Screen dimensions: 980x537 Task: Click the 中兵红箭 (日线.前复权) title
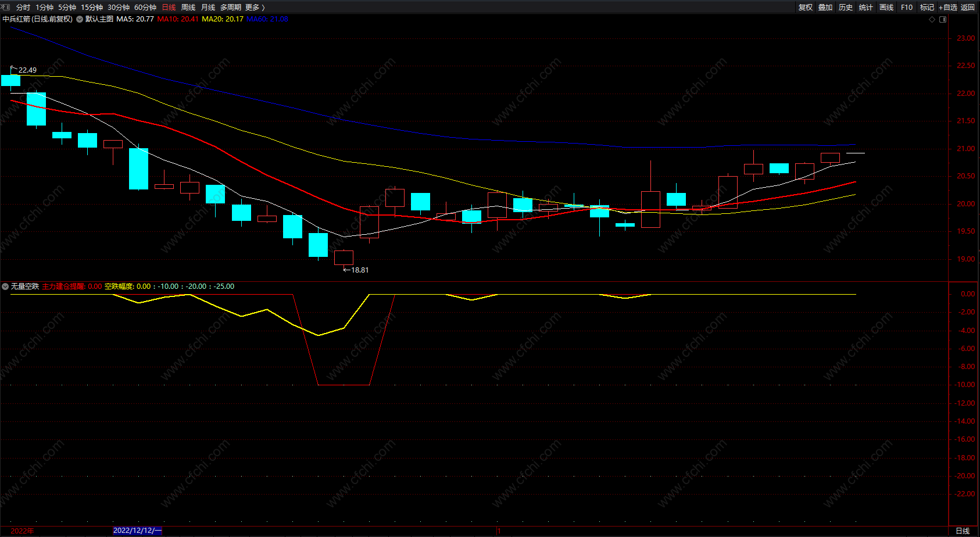coord(38,19)
